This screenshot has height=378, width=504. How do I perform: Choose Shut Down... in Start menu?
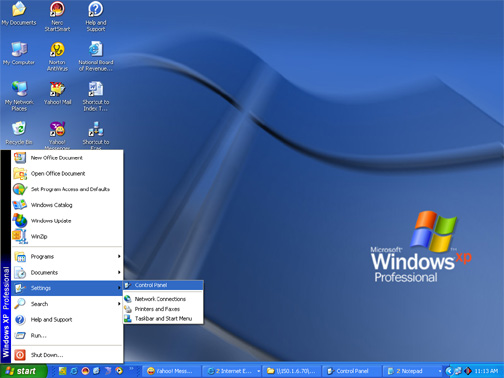click(x=67, y=355)
